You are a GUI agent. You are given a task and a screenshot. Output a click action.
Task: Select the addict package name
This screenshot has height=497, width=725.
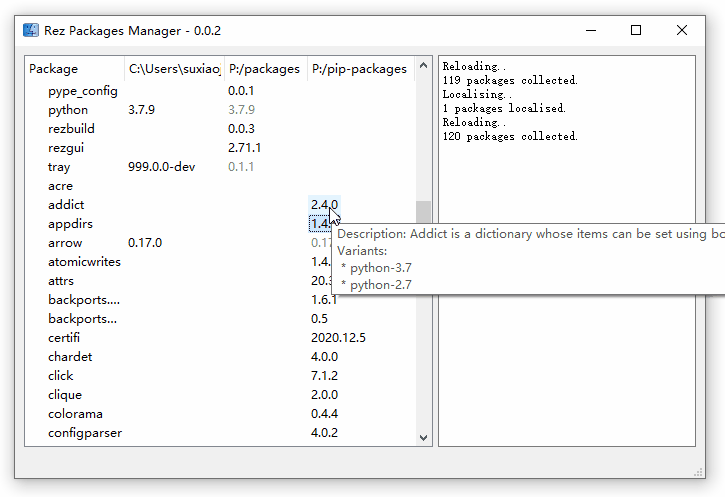pyautogui.click(x=66, y=205)
